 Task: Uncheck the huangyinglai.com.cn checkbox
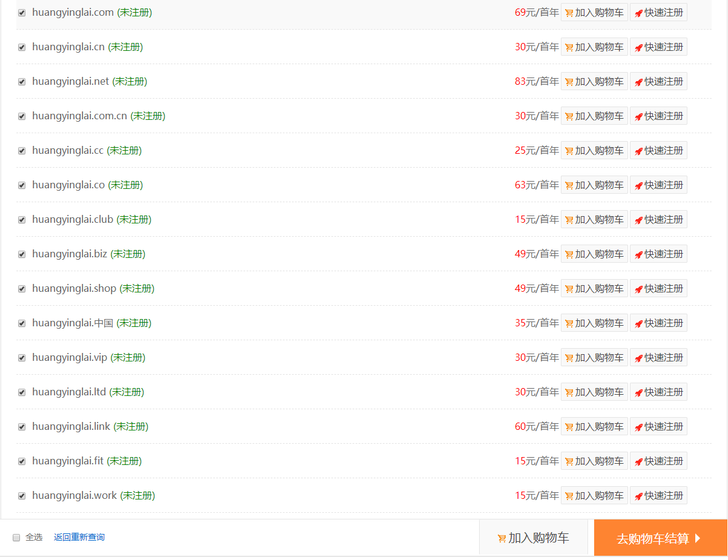22,116
